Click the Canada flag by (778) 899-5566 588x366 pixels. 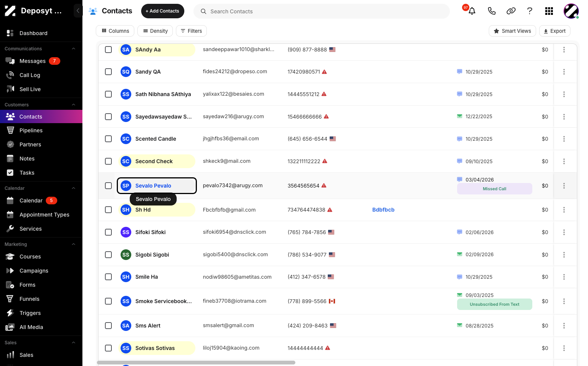pos(332,301)
